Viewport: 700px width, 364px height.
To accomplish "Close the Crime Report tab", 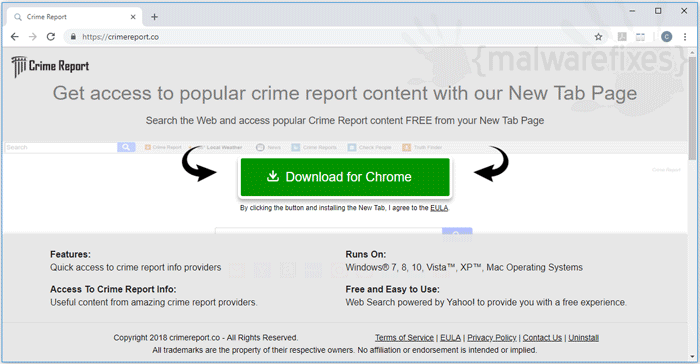I will click(133, 17).
